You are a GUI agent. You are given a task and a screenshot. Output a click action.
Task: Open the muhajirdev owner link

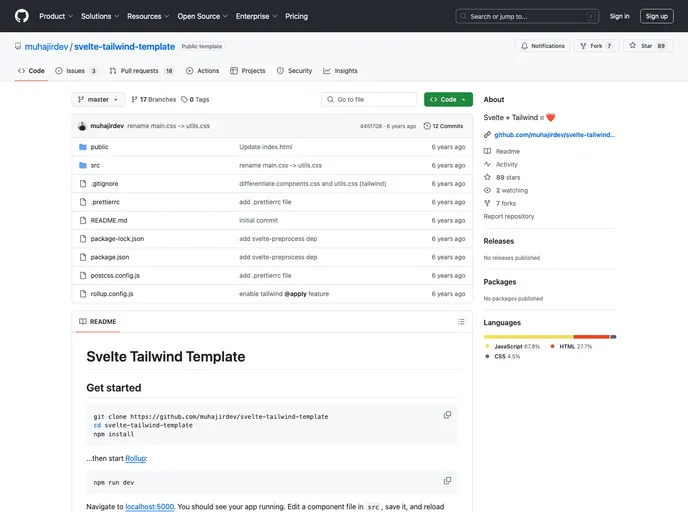click(47, 47)
